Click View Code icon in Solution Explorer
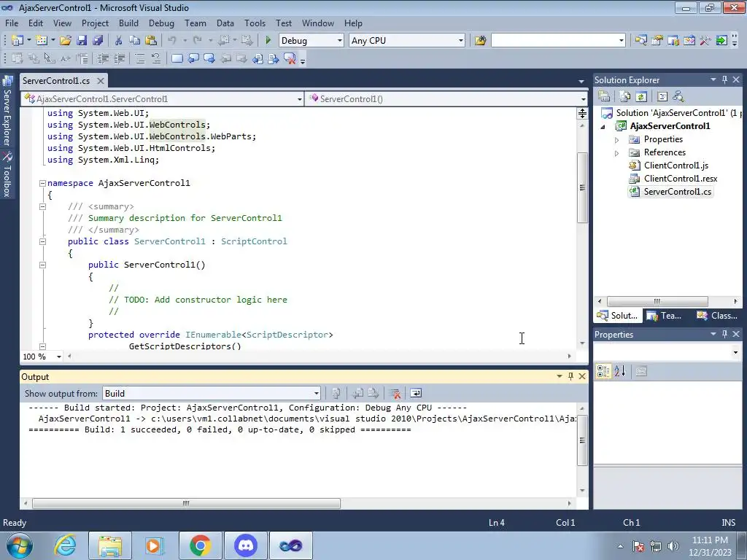This screenshot has height=560, width=747. [x=662, y=96]
